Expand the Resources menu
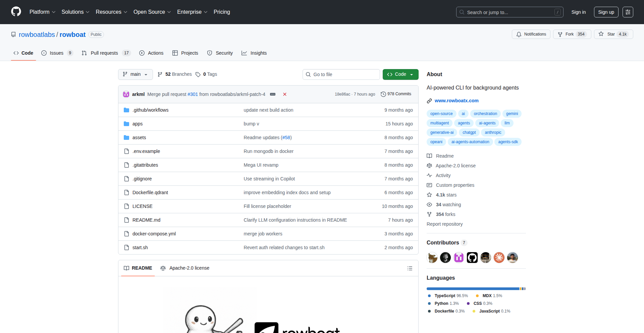Screen dimensions: 644x333 111,12
